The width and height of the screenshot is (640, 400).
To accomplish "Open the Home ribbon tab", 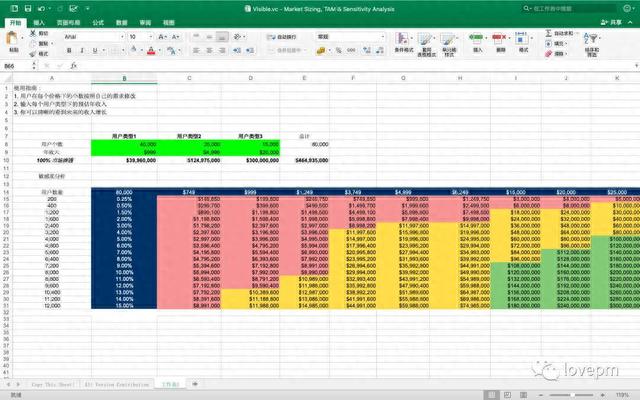I will (x=16, y=23).
